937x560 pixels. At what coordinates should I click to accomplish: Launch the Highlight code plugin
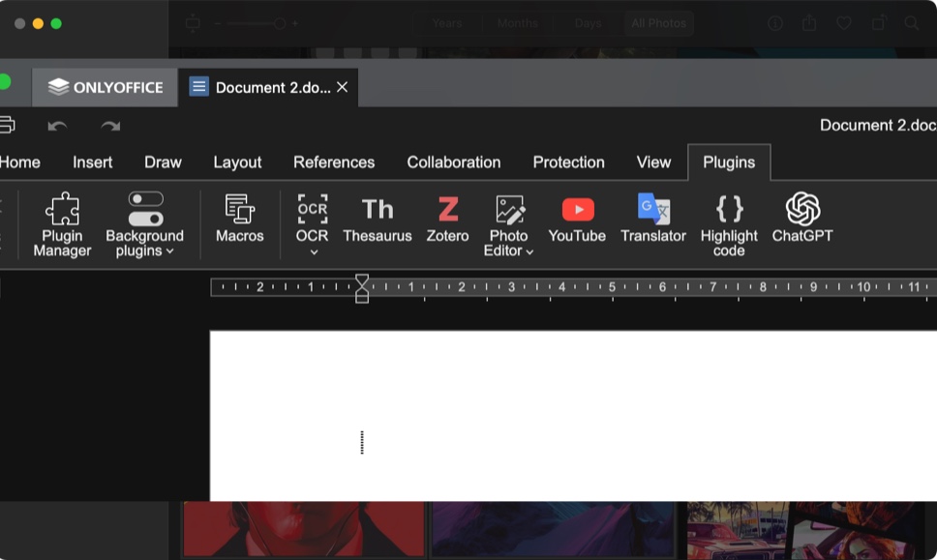[729, 224]
